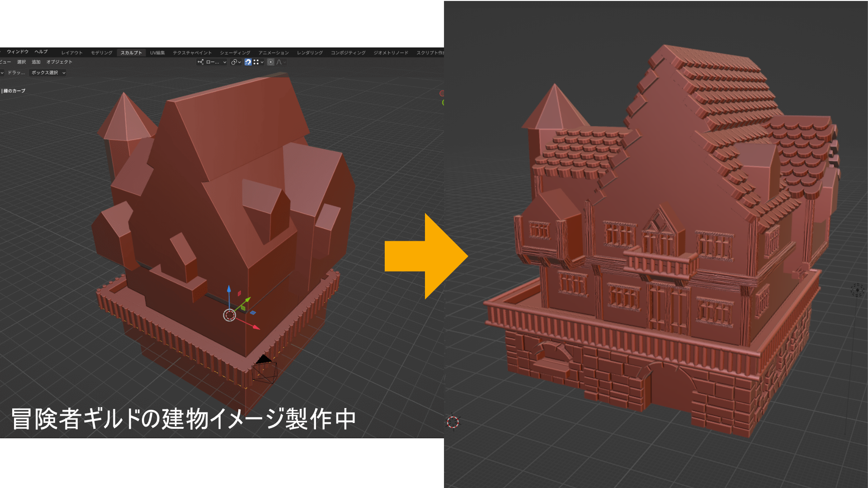Viewport: 868px width, 488px height.
Task: Open the シェーディング workspace tab
Action: tap(235, 53)
